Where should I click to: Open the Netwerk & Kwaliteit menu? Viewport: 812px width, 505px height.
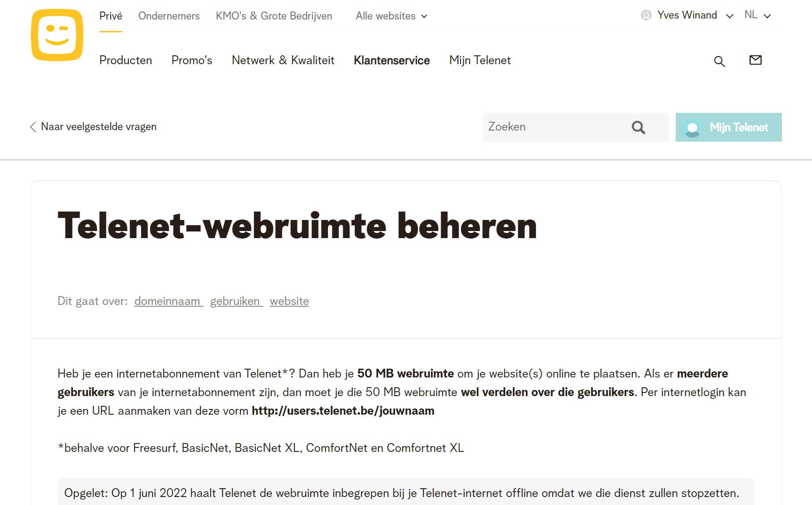click(283, 60)
